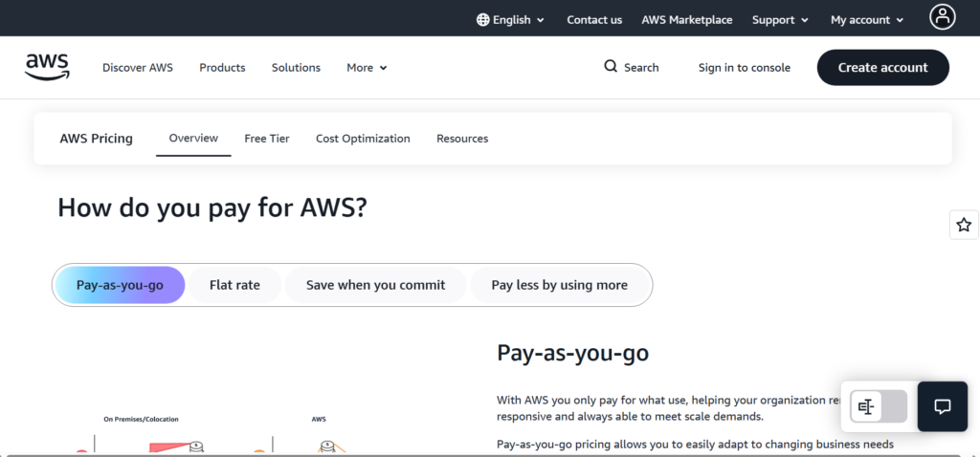Select Pay less by using more

point(559,285)
